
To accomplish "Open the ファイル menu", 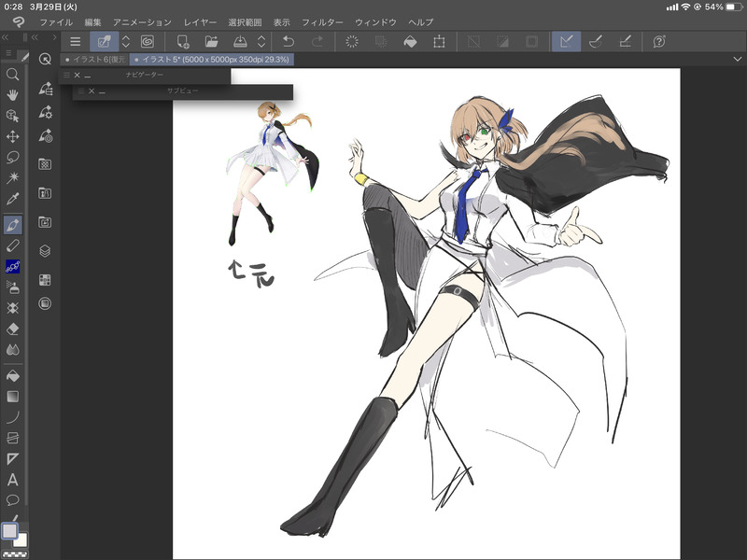I will coord(56,22).
